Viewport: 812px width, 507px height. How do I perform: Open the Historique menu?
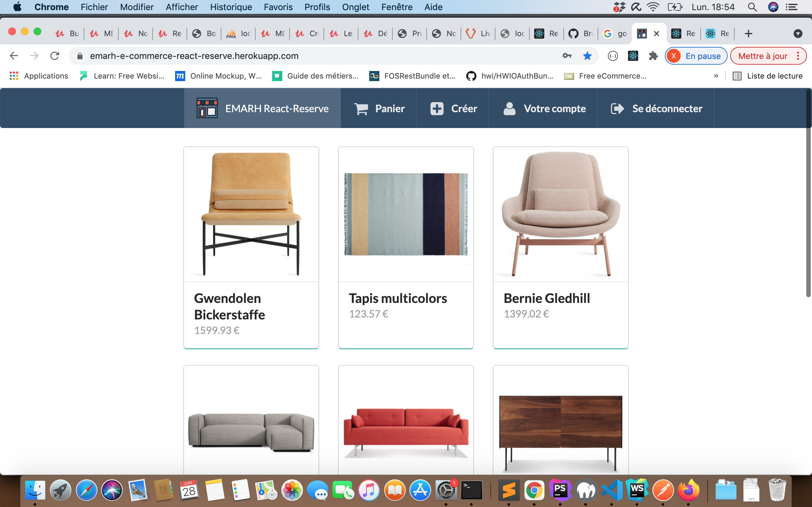tap(231, 7)
